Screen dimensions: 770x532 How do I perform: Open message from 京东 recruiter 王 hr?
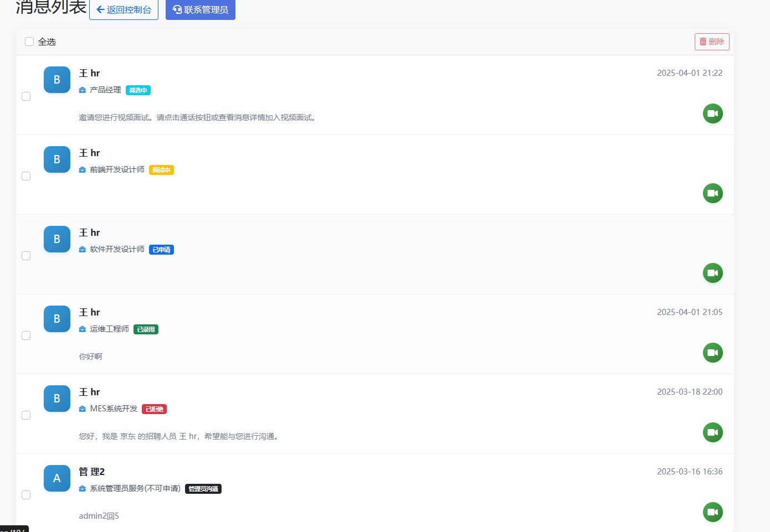(x=178, y=436)
